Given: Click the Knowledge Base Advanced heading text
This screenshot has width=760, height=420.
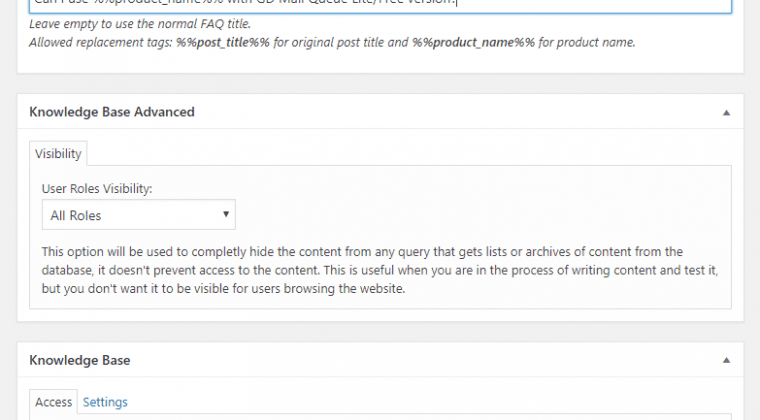Looking at the screenshot, I should tap(112, 112).
